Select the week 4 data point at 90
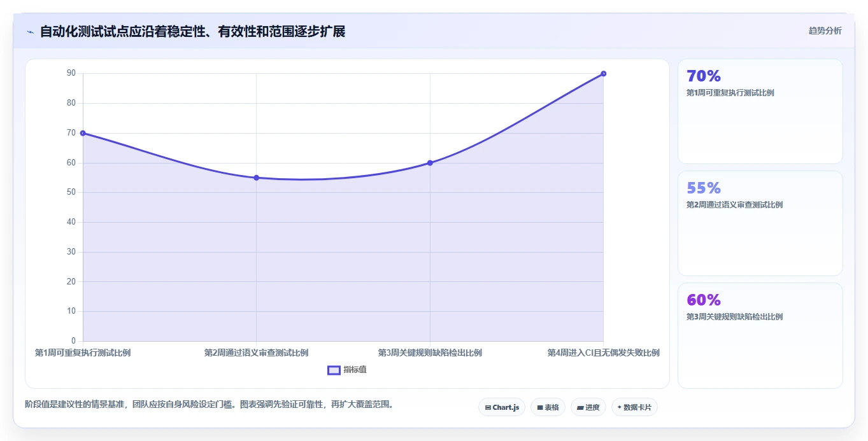 pyautogui.click(x=603, y=74)
